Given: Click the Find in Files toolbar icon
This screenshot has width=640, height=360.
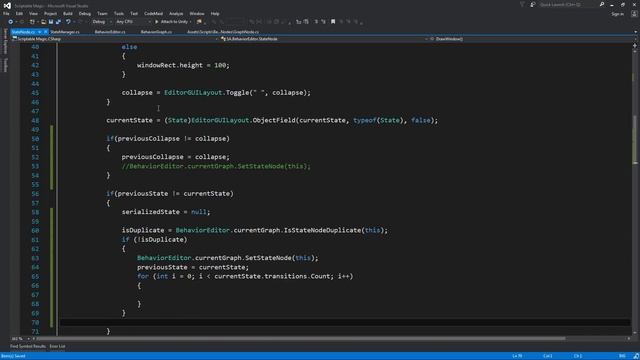Looking at the screenshot, I should pos(199,22).
